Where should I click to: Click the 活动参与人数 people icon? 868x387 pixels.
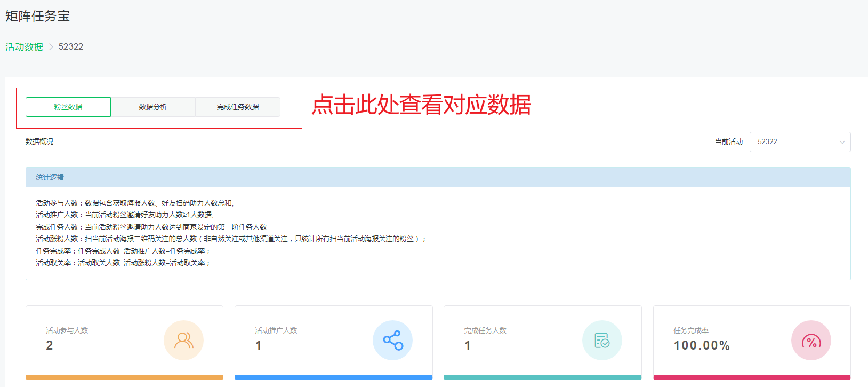click(183, 340)
